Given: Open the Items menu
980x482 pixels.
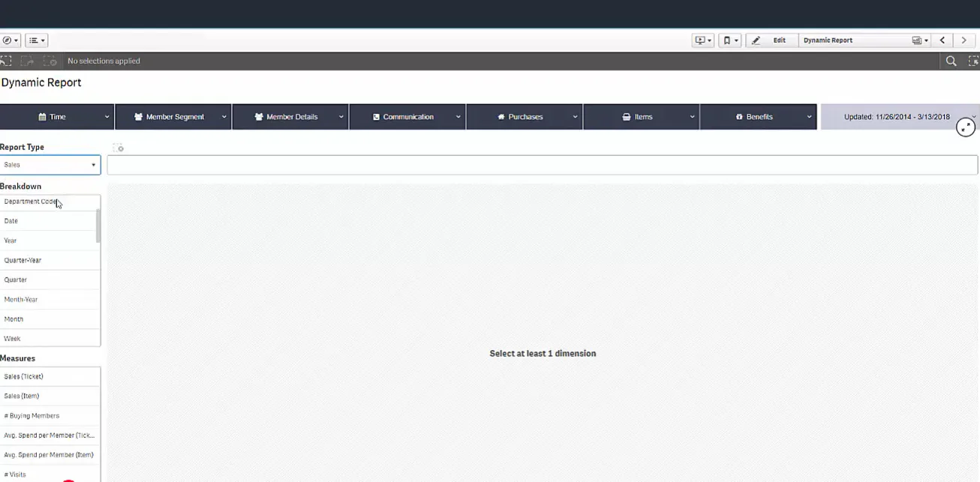Looking at the screenshot, I should pyautogui.click(x=642, y=117).
